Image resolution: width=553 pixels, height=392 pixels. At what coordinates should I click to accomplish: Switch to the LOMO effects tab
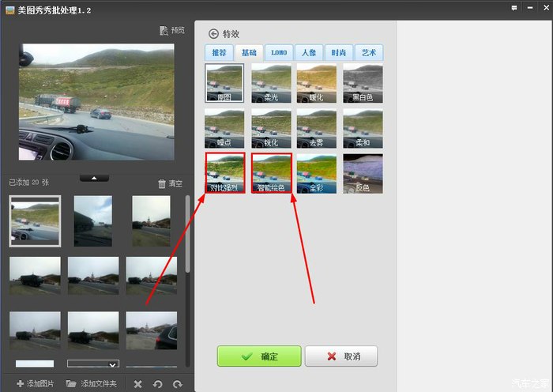(x=279, y=53)
